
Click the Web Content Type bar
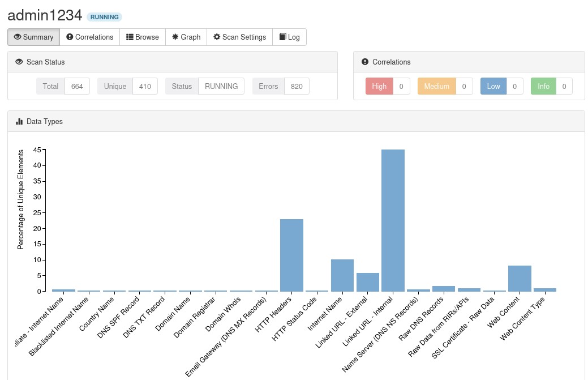click(x=545, y=289)
